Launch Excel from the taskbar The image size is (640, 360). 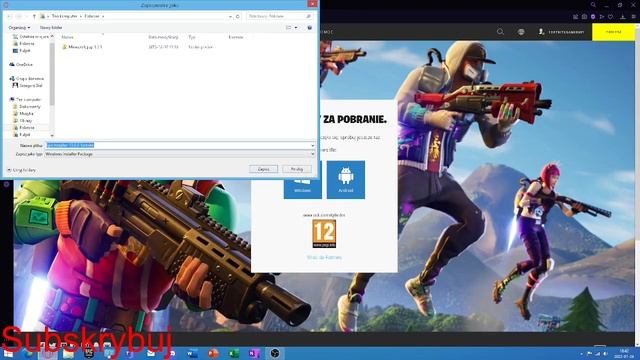coord(234,353)
